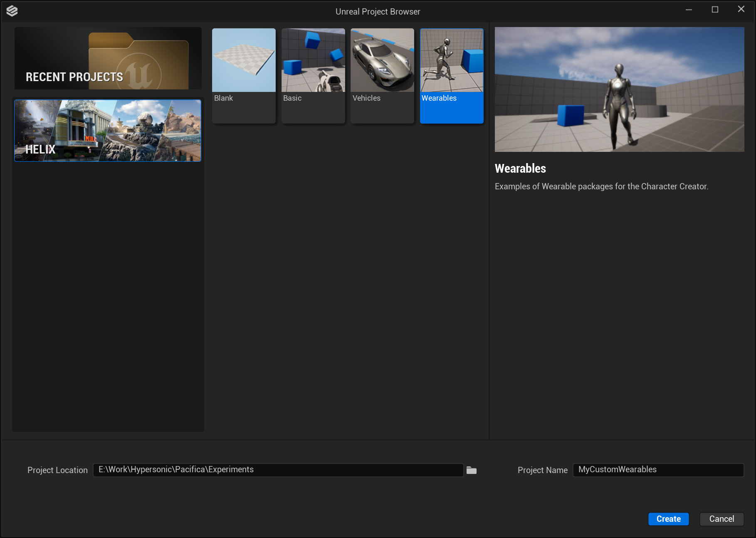Maximize the Unreal Project Browser window
Image resolution: width=756 pixels, height=538 pixels.
click(715, 10)
